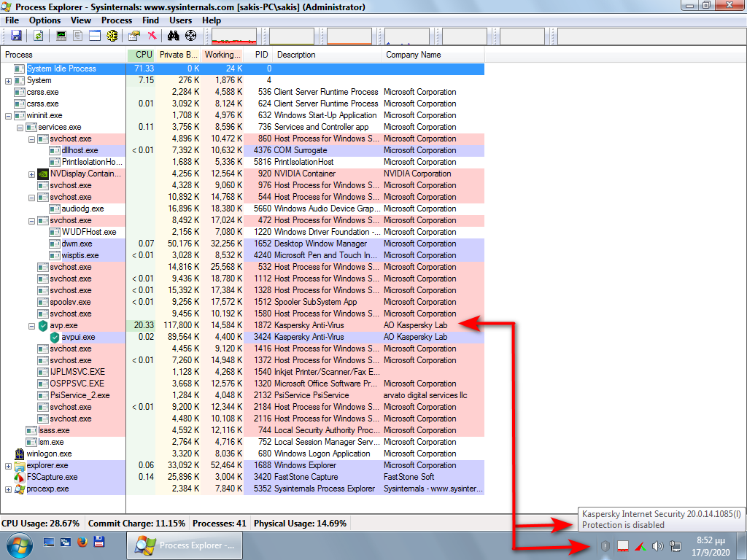747x560 pixels.
Task: Select the audiodg.exe process row
Action: coord(242,209)
